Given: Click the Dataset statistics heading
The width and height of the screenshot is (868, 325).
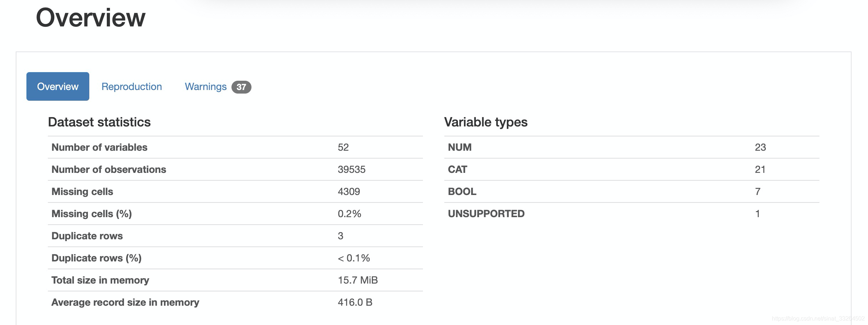Looking at the screenshot, I should pos(99,122).
